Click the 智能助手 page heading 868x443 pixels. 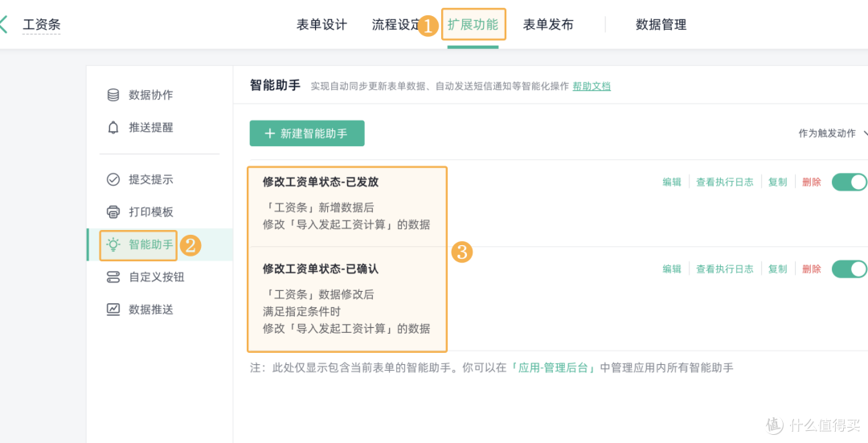pyautogui.click(x=275, y=85)
